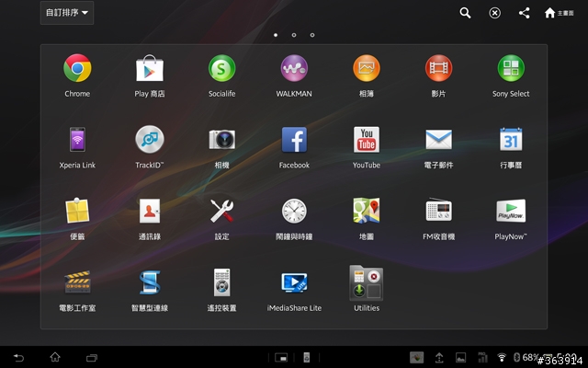Open the Facebook app

click(x=294, y=139)
